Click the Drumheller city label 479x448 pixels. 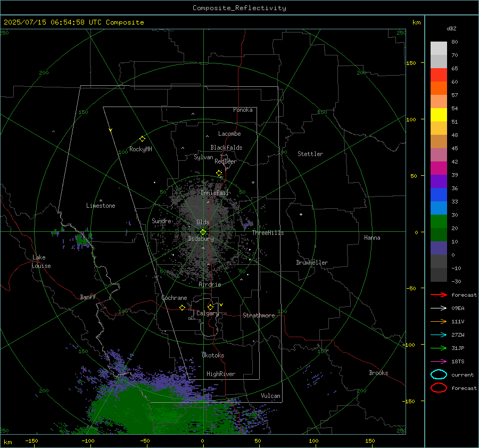coord(312,263)
